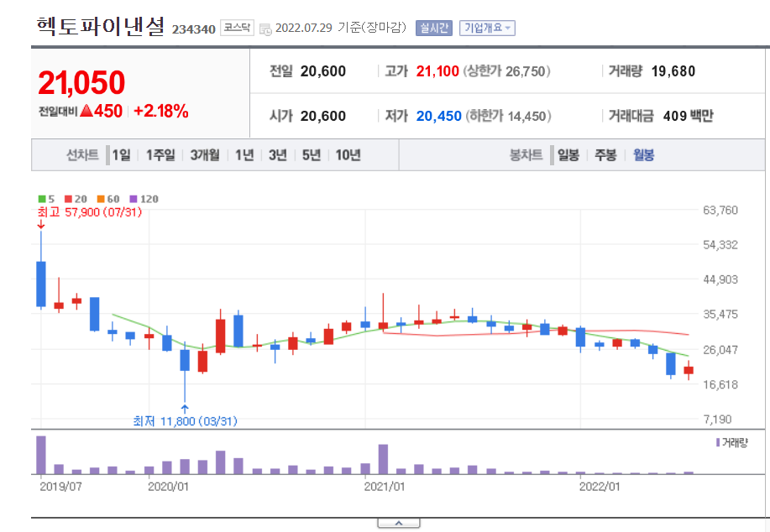Click the 거래대금 value 409 백만
Viewport: 770px width, 532px height.
click(688, 116)
